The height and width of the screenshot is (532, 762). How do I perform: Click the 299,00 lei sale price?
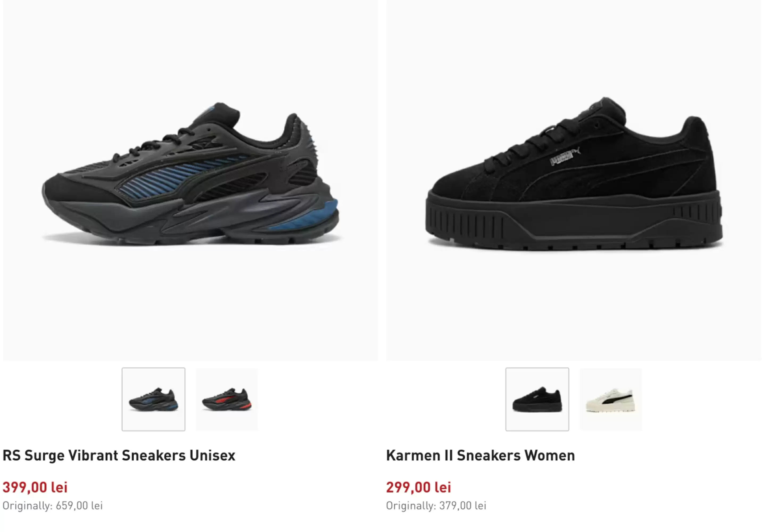419,487
